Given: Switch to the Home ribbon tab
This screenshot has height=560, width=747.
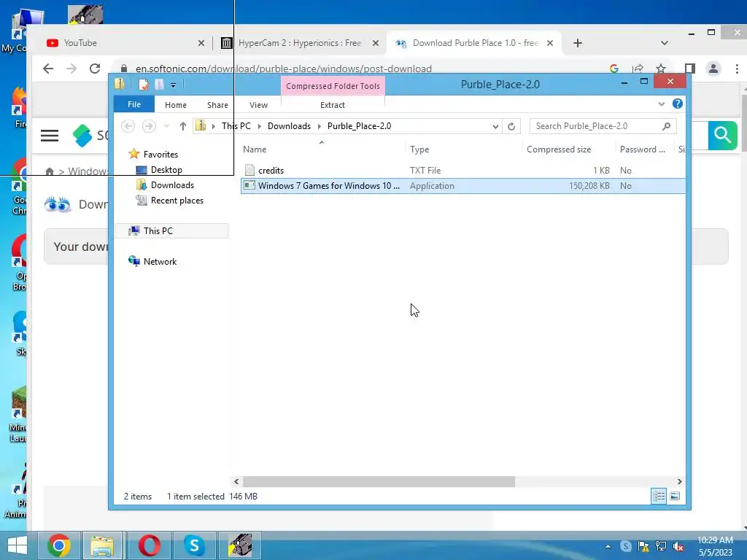Looking at the screenshot, I should point(175,105).
